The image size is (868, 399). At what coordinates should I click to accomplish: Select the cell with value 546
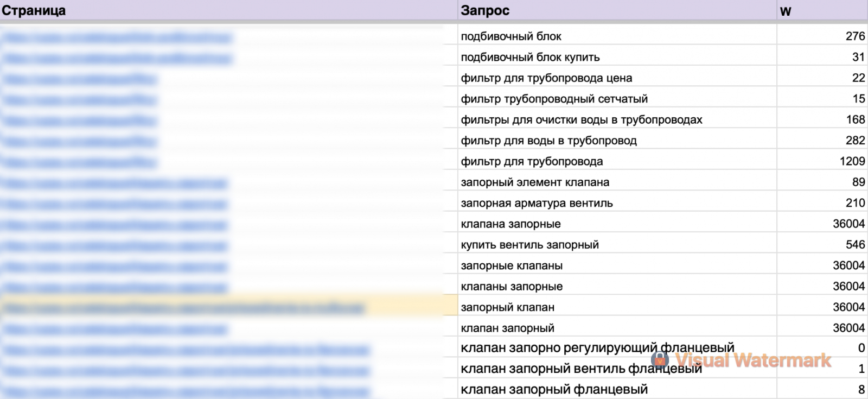(x=854, y=245)
